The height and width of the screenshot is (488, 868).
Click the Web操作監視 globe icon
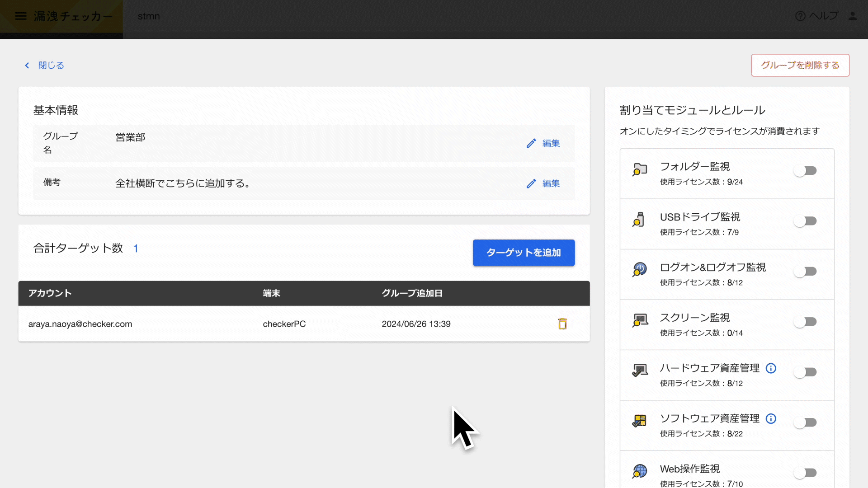point(640,471)
